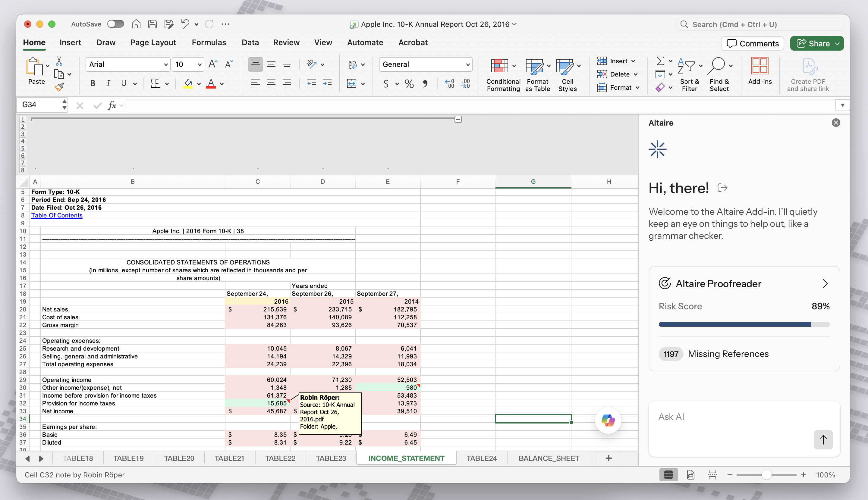The width and height of the screenshot is (868, 500).
Task: Expand the Conditional Formatting dropdown
Action: click(x=514, y=66)
